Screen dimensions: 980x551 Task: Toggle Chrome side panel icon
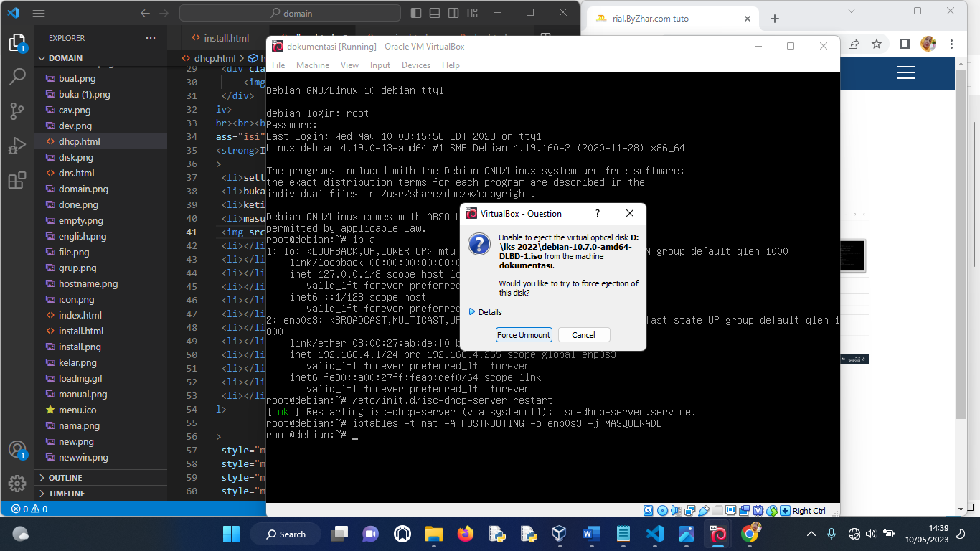click(x=905, y=44)
